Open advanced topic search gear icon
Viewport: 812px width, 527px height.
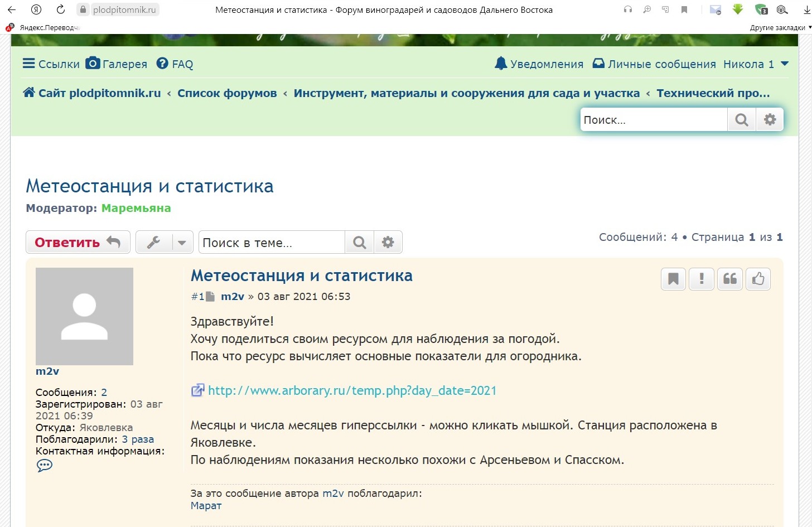[388, 243]
